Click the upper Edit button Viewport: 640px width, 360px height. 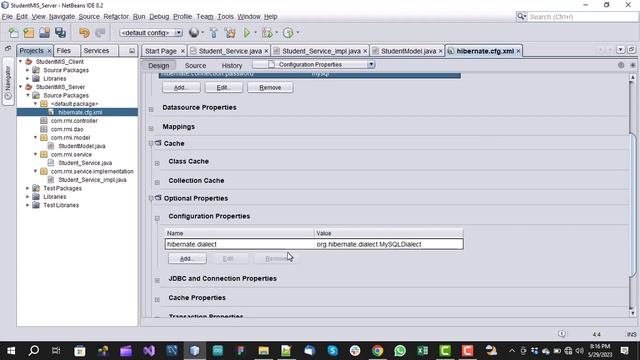click(224, 87)
